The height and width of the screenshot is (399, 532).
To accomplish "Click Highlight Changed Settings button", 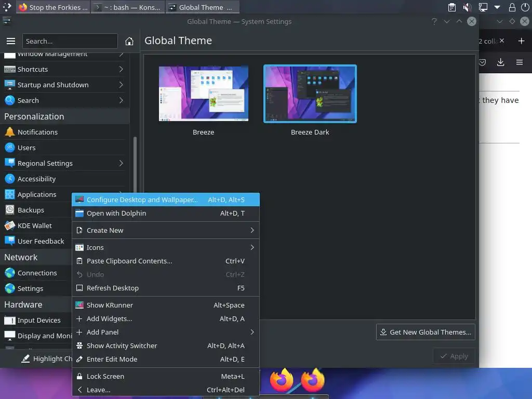I will click(46, 358).
